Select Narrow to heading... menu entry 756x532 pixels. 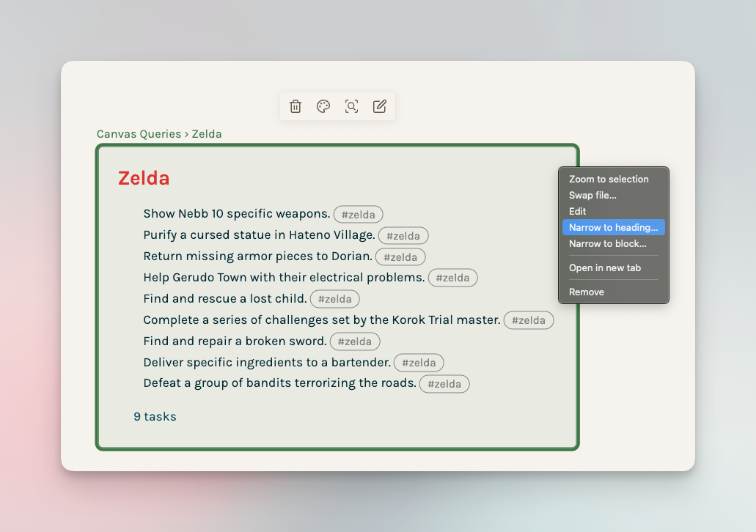coord(613,227)
